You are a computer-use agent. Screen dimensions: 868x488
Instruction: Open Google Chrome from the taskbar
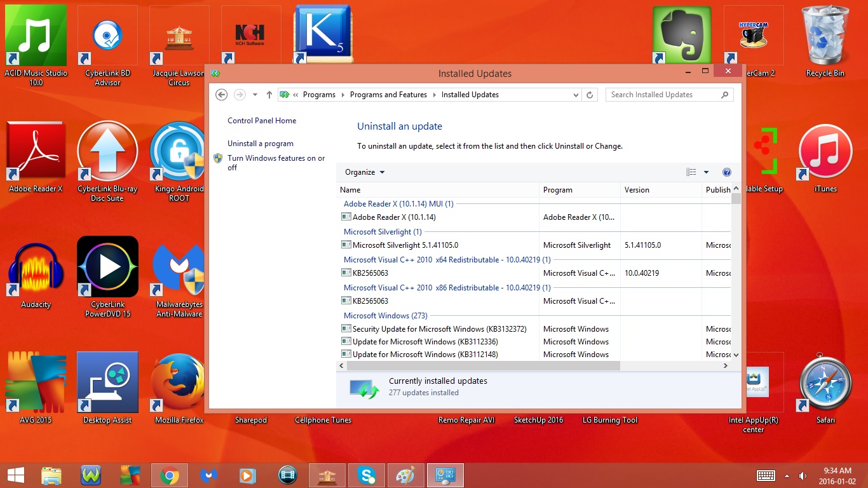(170, 475)
